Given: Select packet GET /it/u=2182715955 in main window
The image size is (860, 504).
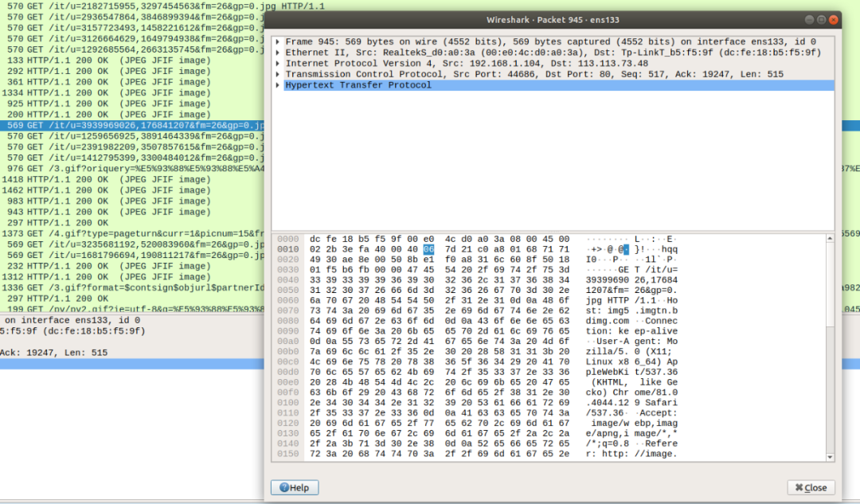Looking at the screenshot, I should pos(132,6).
